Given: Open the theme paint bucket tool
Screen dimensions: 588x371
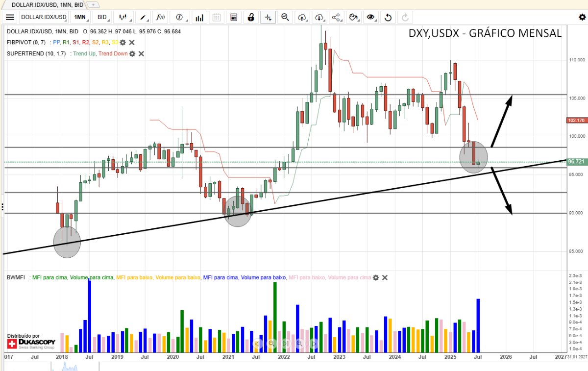Looking at the screenshot, I should pyautogui.click(x=353, y=17).
